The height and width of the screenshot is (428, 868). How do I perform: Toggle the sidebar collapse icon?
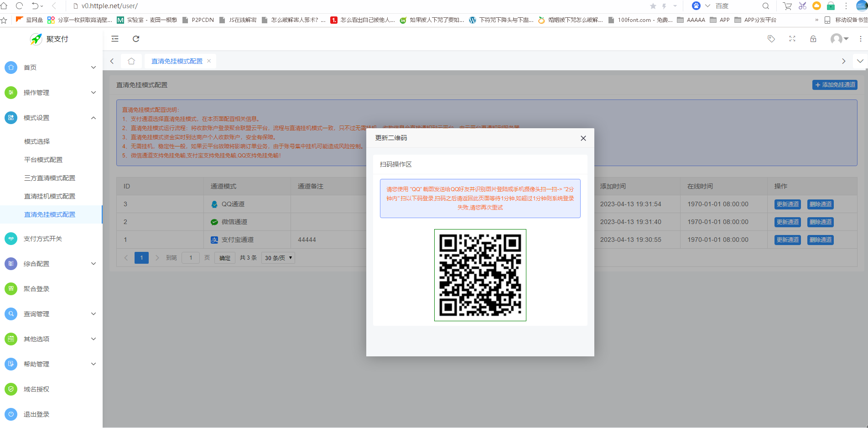coord(115,39)
